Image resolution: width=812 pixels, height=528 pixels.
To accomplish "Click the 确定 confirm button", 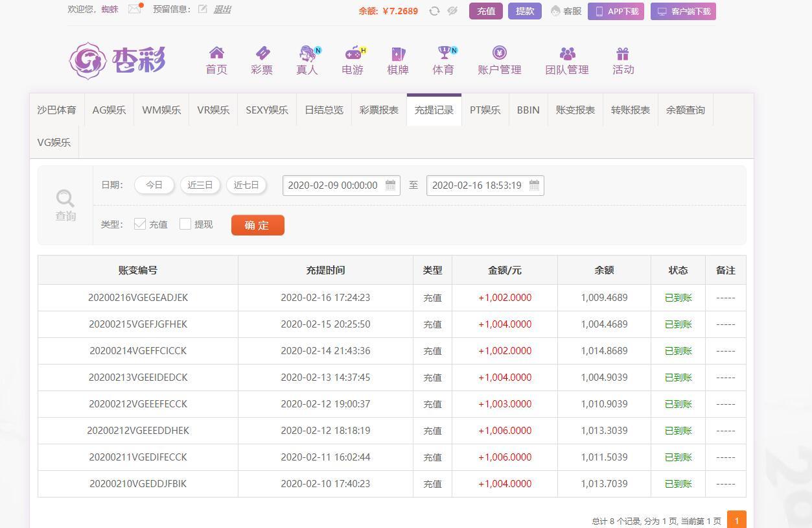I will tap(258, 225).
